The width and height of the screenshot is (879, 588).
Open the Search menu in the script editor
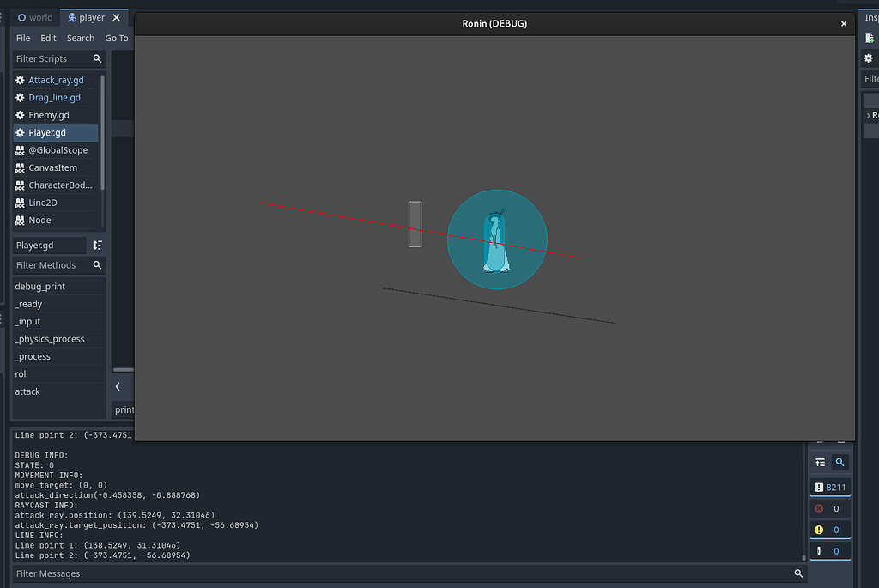point(81,38)
